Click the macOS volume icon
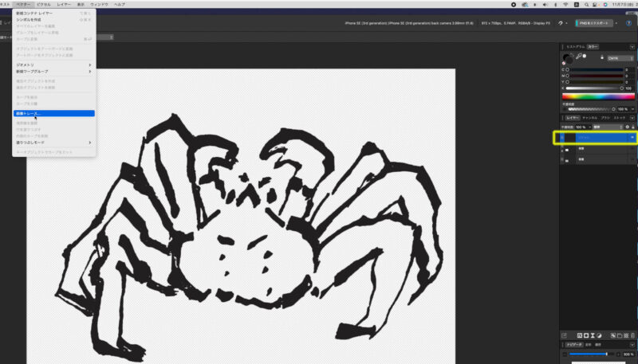The height and width of the screenshot is (364, 638). 545,5
